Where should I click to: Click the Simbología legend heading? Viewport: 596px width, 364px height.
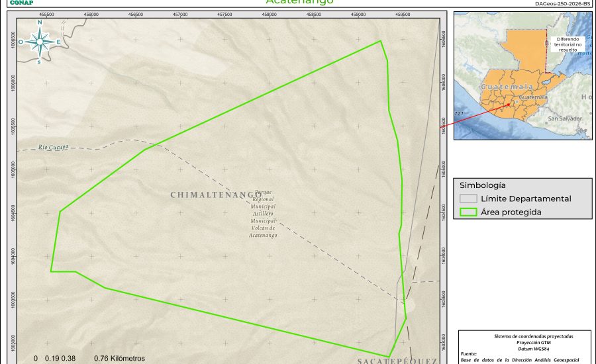pos(483,185)
